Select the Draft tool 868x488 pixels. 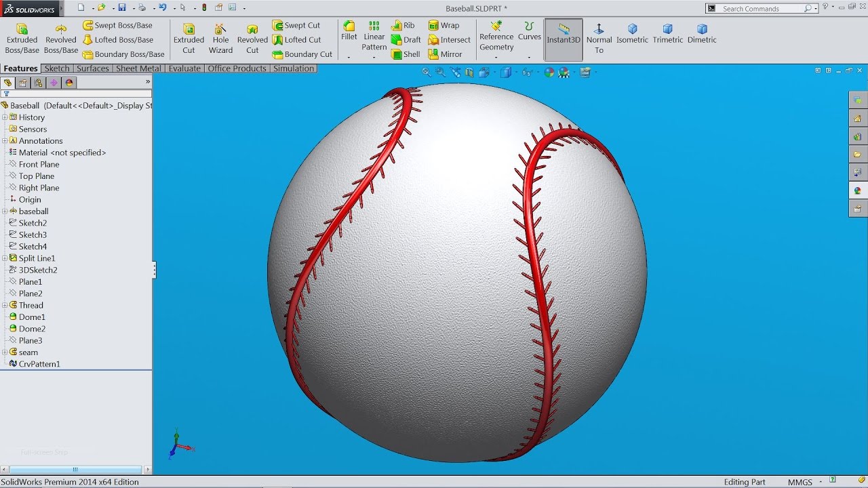406,40
